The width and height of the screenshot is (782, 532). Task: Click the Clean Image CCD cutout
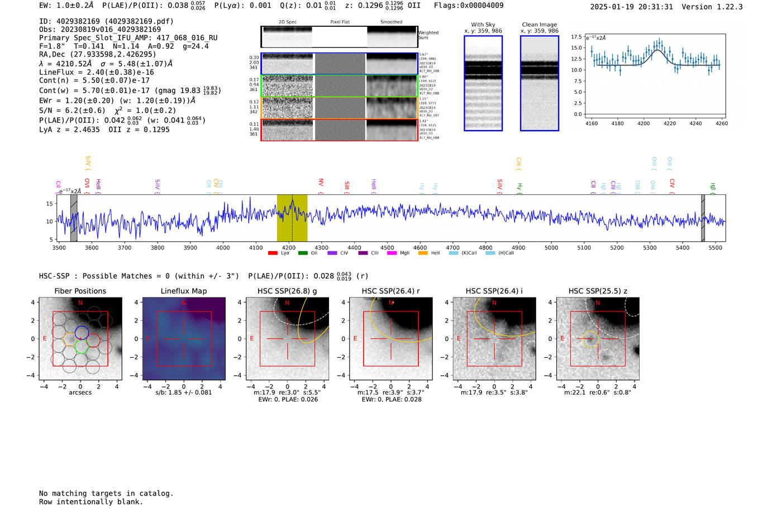[x=540, y=83]
